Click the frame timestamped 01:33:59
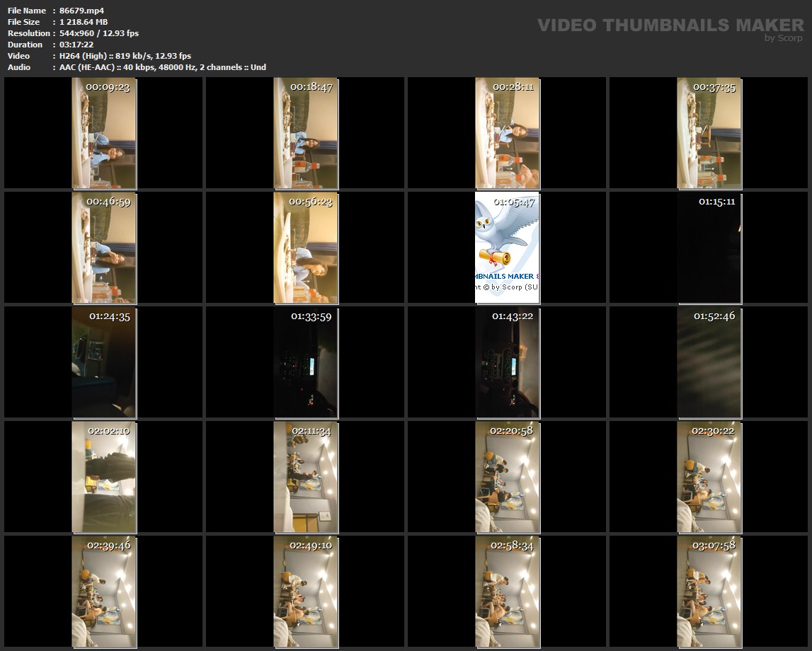The image size is (812, 651). [x=306, y=362]
